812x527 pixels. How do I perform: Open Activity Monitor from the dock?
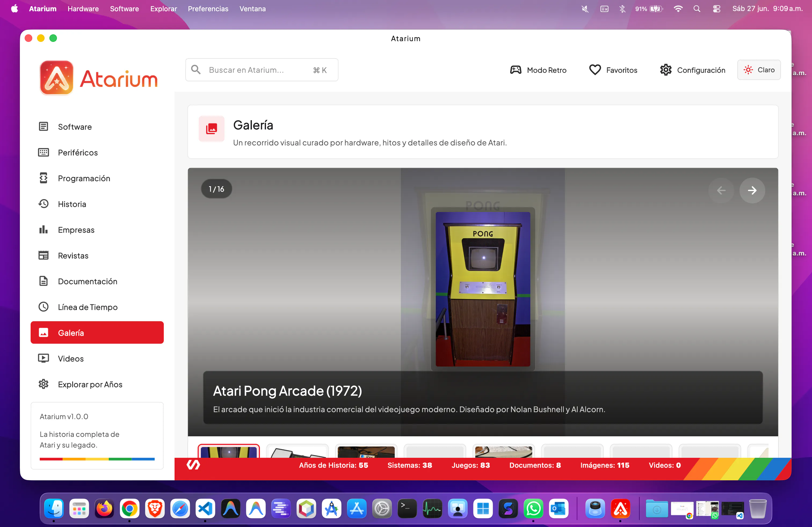(x=433, y=509)
